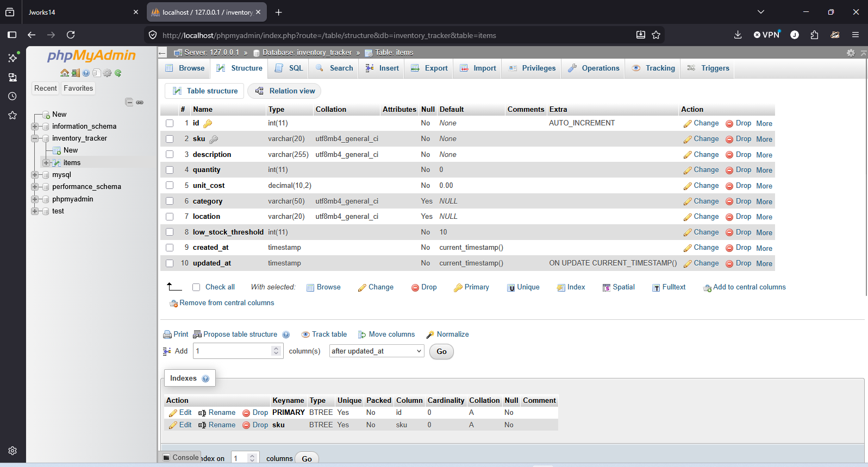This screenshot has height=467, width=868.
Task: Open the Recent tables button
Action: [x=45, y=89]
